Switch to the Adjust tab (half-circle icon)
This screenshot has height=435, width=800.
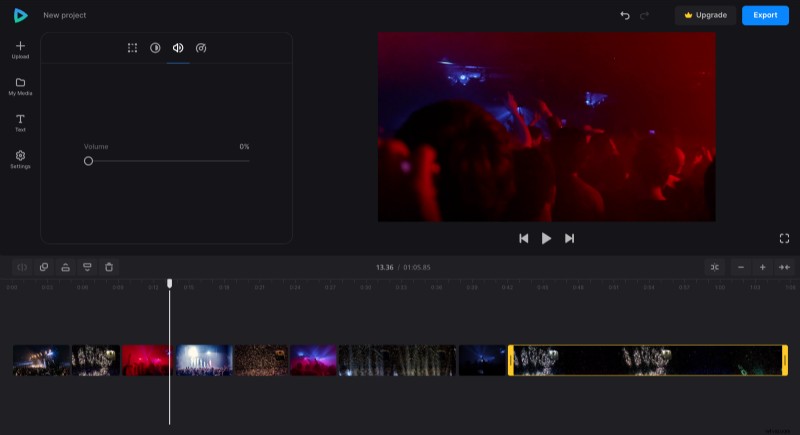tap(155, 48)
